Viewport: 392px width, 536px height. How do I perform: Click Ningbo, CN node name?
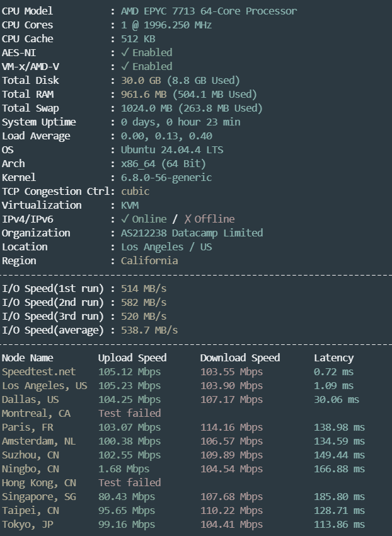(x=30, y=469)
